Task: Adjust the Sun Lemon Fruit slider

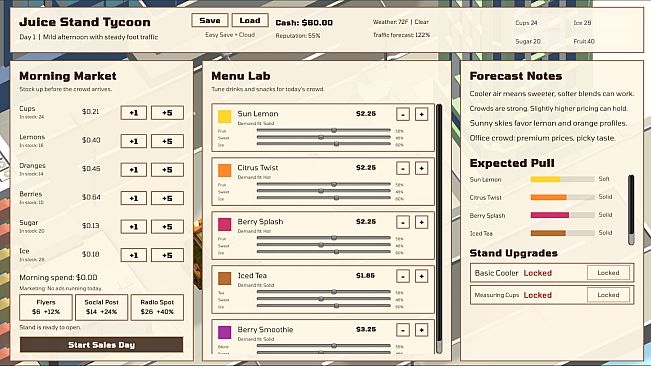Action: tap(324, 130)
